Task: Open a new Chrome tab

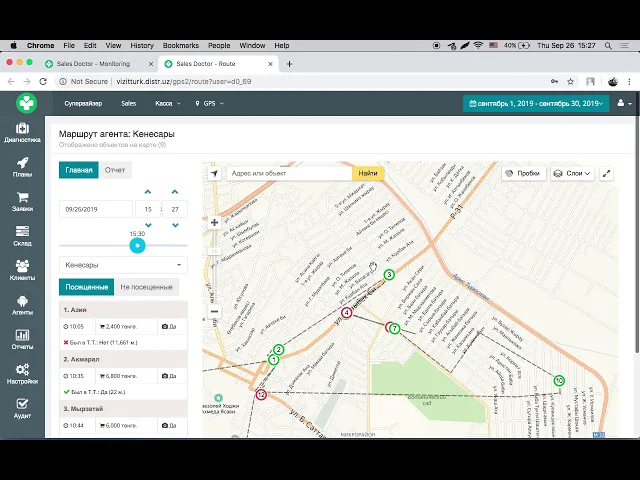Action: pyautogui.click(x=289, y=64)
